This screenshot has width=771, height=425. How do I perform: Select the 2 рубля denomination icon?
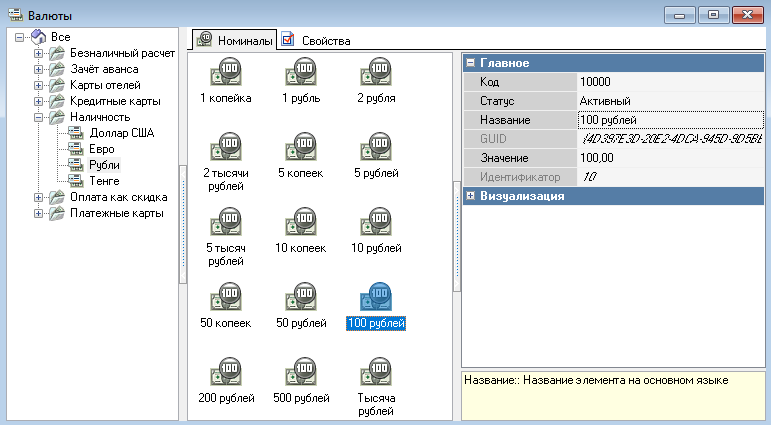(375, 73)
